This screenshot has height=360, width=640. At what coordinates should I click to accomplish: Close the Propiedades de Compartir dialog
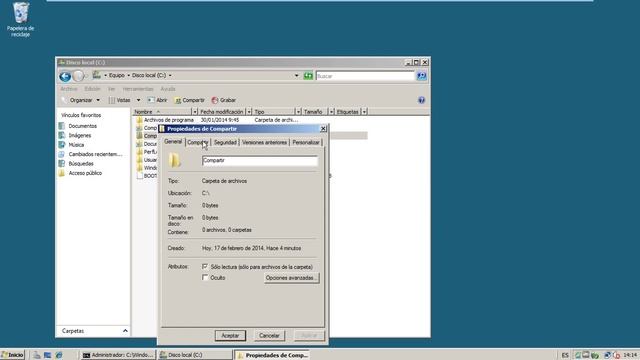tap(323, 129)
